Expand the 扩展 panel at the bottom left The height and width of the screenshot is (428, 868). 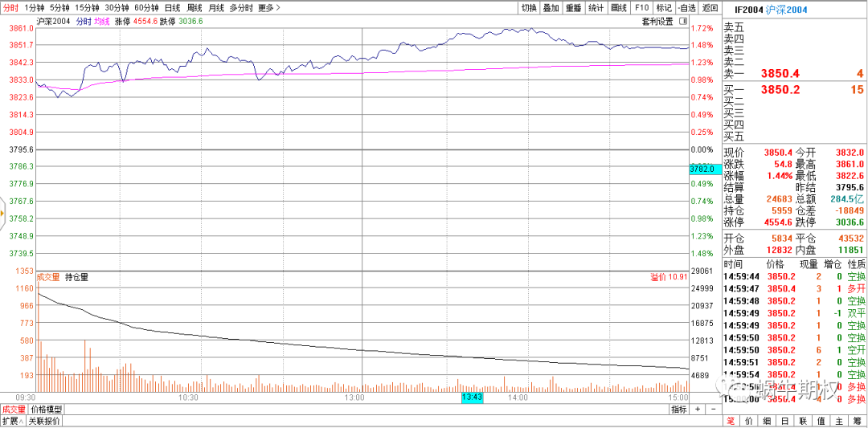click(13, 422)
